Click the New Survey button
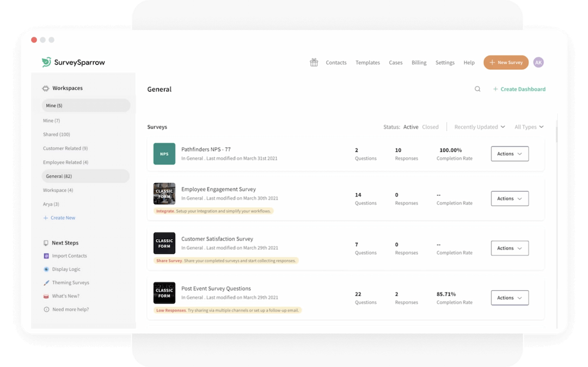This screenshot has height=367, width=588. pyautogui.click(x=506, y=63)
